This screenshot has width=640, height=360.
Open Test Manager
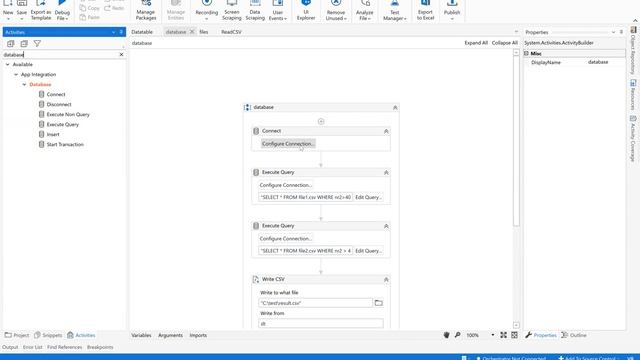coord(394,11)
